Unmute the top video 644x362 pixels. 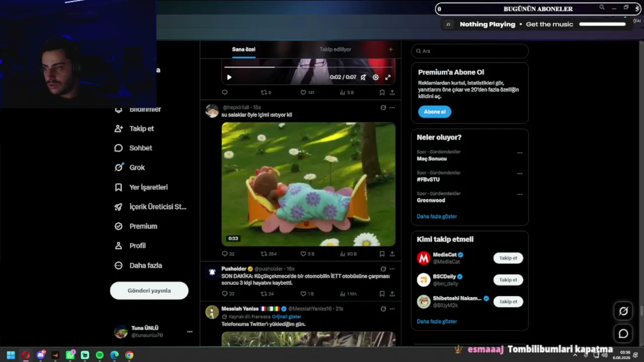[363, 77]
